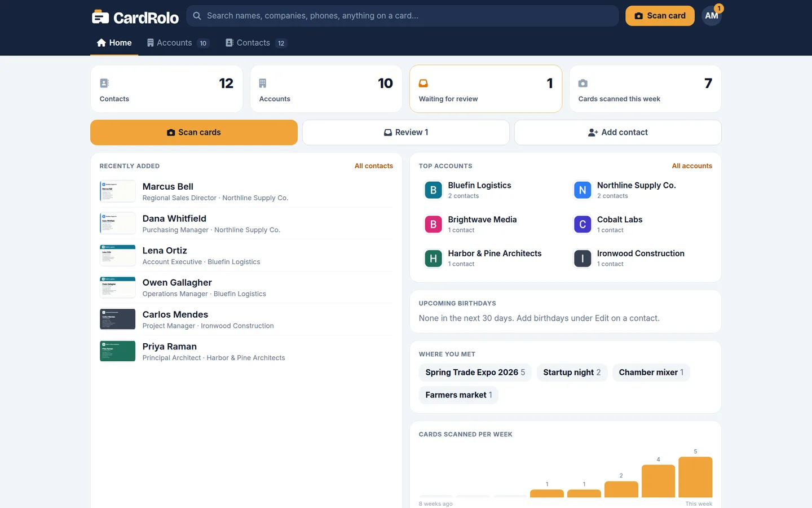
Task: Click the Cobalt Labs C avatar
Action: pyautogui.click(x=582, y=225)
